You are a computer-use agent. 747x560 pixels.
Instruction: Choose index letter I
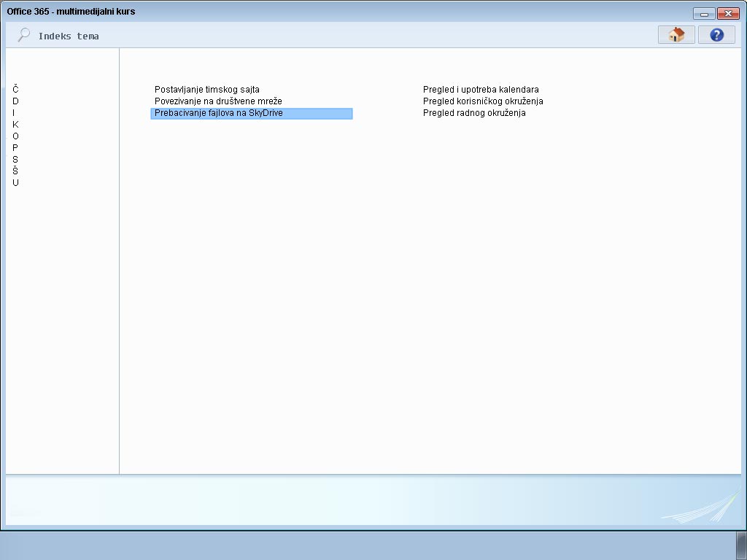tap(14, 113)
